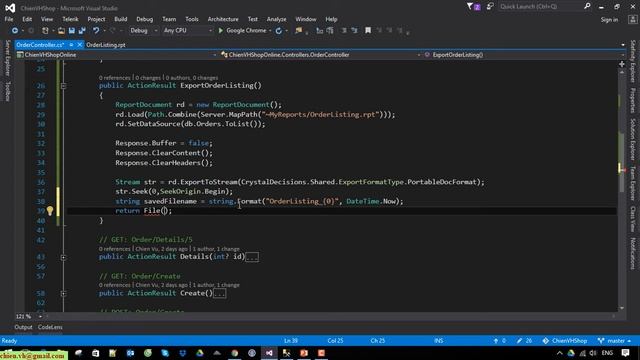Save the current file with Save icon
Image resolution: width=640 pixels, height=360 pixels.
click(72, 31)
